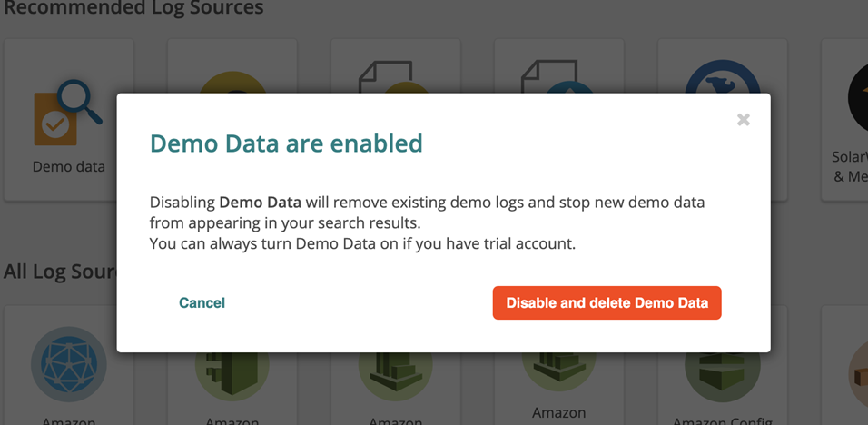Click the SolarWinds tile label text

point(850,165)
